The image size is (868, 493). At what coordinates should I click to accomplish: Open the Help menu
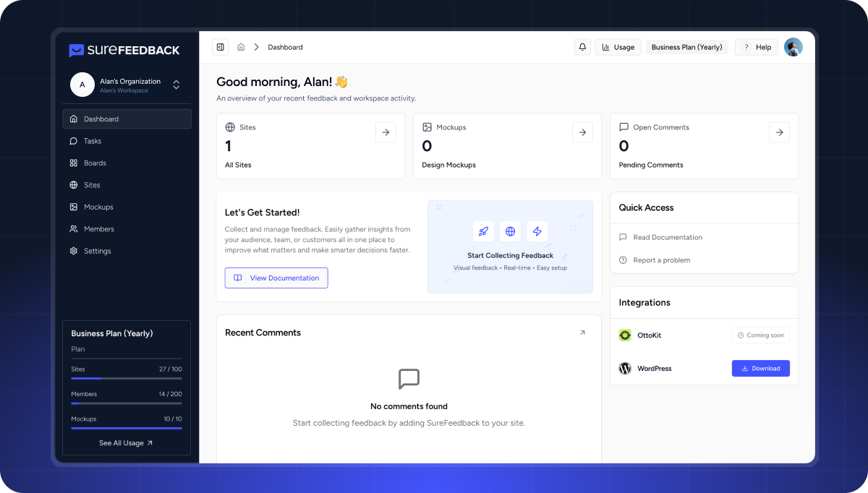point(757,47)
